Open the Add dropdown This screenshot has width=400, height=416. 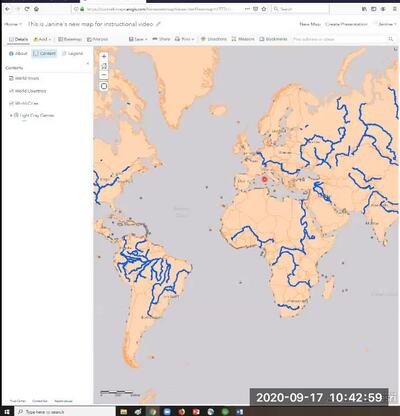click(42, 39)
